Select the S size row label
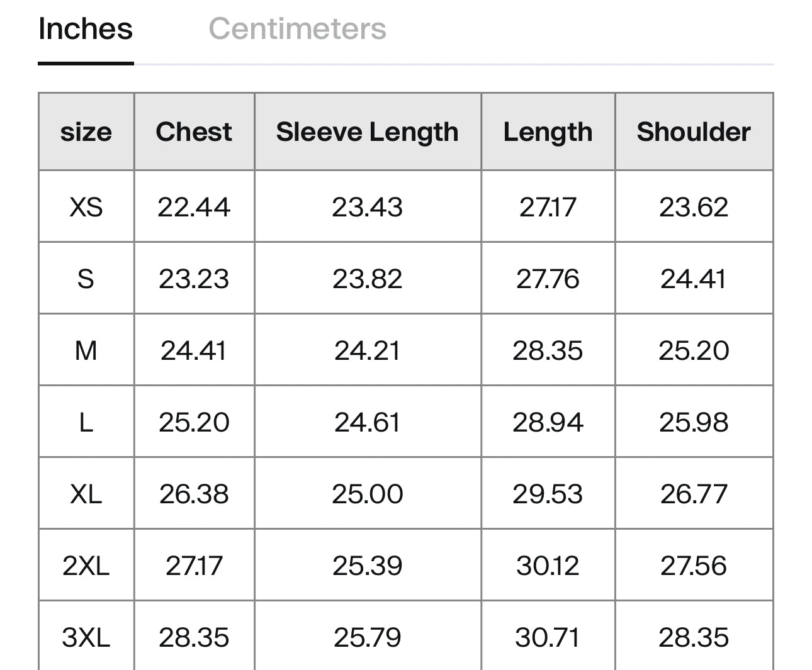The height and width of the screenshot is (670, 812). pos(86,279)
